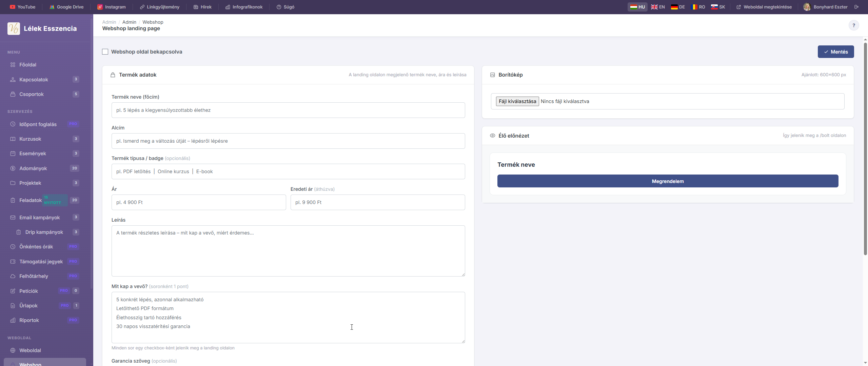Image resolution: width=868 pixels, height=366 pixels.
Task: Click the logout icon top right
Action: 856,7
